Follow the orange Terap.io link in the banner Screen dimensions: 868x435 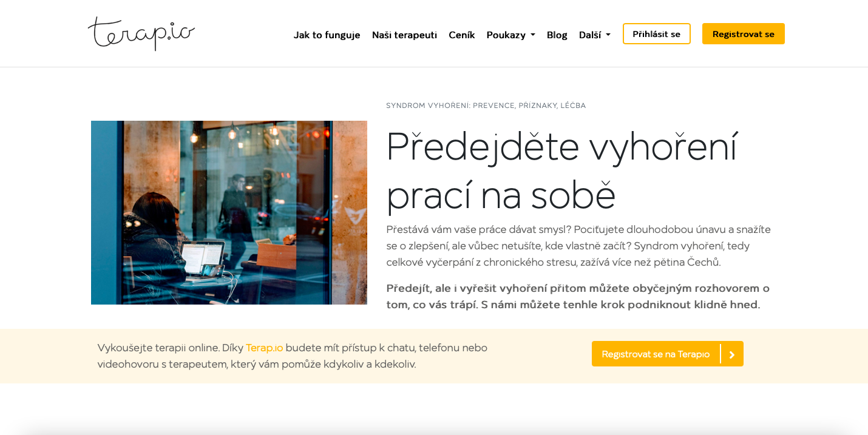(x=264, y=348)
